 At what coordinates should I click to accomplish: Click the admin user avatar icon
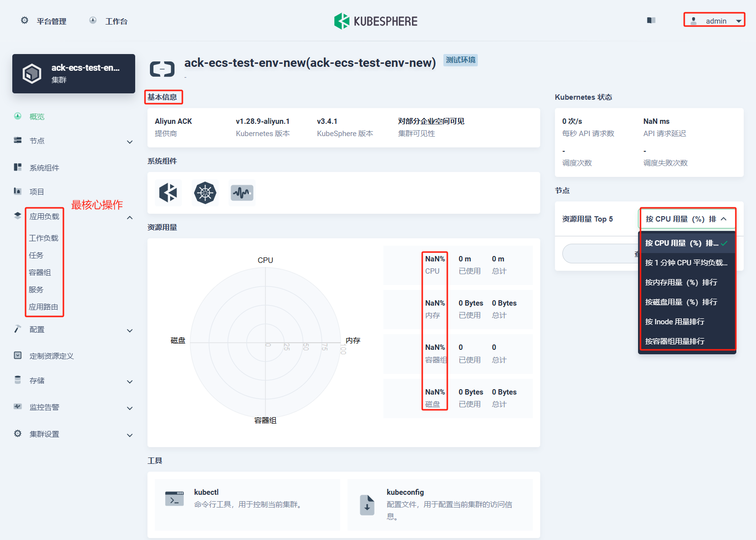pyautogui.click(x=694, y=21)
